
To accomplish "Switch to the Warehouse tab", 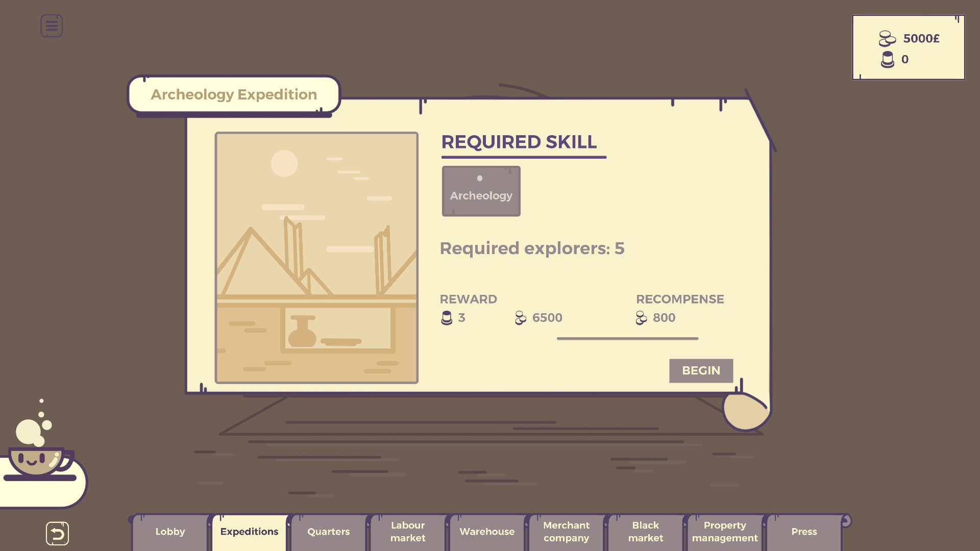I will click(486, 532).
